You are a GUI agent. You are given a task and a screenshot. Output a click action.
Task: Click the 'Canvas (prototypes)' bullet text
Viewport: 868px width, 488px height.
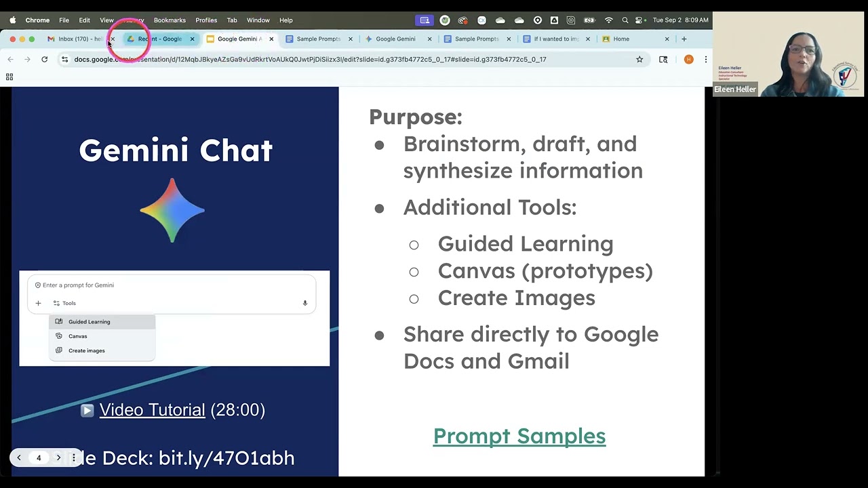(545, 271)
